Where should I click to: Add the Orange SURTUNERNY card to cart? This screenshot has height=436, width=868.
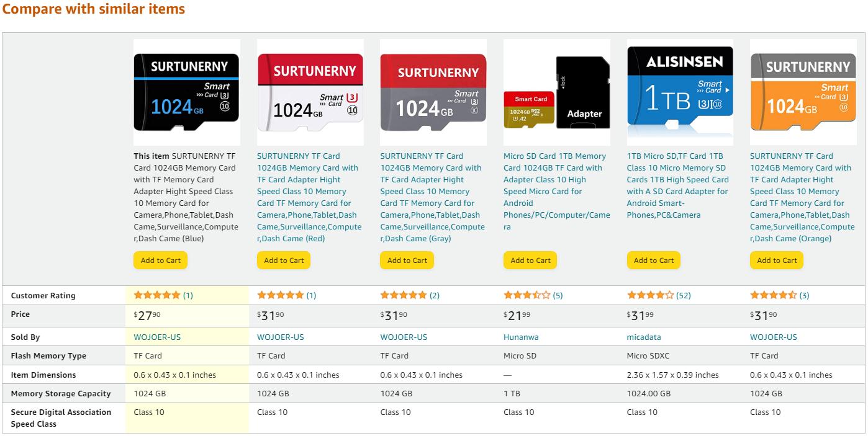coord(777,260)
